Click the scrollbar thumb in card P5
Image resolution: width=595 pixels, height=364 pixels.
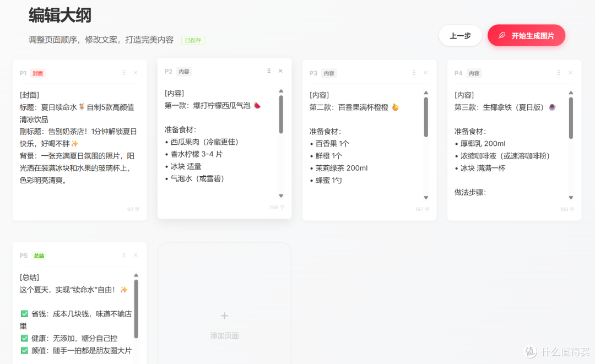coord(136,309)
